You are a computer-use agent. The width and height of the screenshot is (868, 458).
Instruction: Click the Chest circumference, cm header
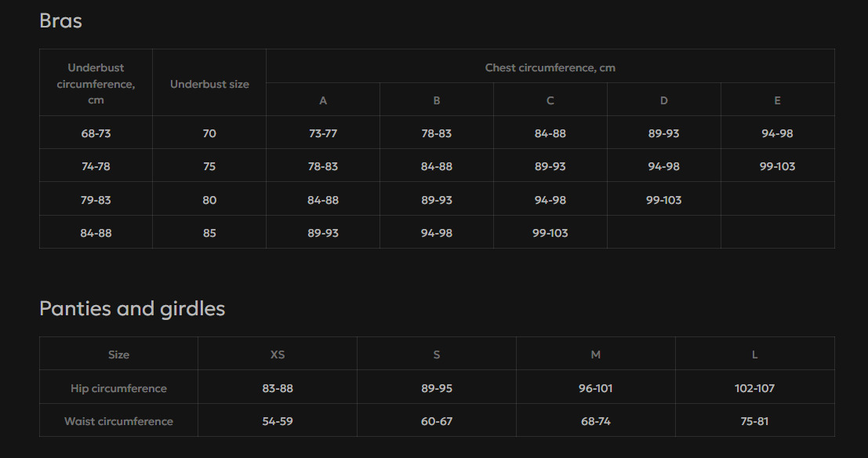[550, 67]
